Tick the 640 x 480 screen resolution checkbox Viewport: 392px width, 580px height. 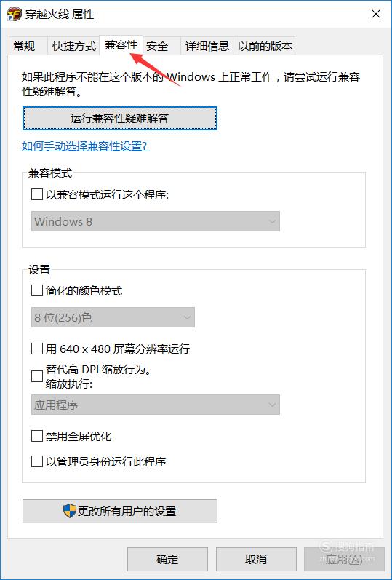(x=37, y=349)
